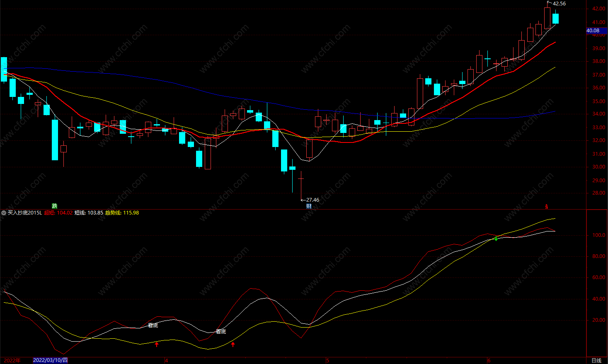Click the 20.00 indicator axis label

tap(598, 320)
